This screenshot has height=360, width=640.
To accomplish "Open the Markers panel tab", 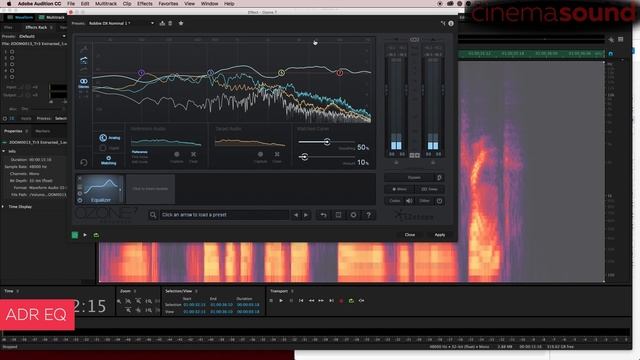I will click(x=42, y=131).
